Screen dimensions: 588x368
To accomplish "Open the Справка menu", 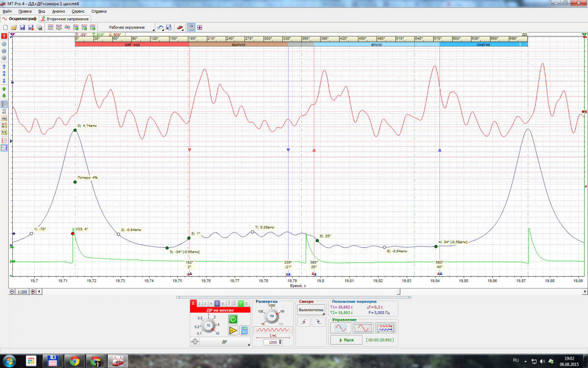I will 99,11.
